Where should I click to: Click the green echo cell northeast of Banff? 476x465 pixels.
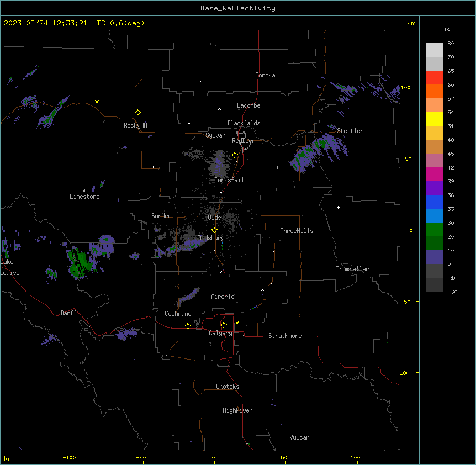pyautogui.click(x=80, y=263)
